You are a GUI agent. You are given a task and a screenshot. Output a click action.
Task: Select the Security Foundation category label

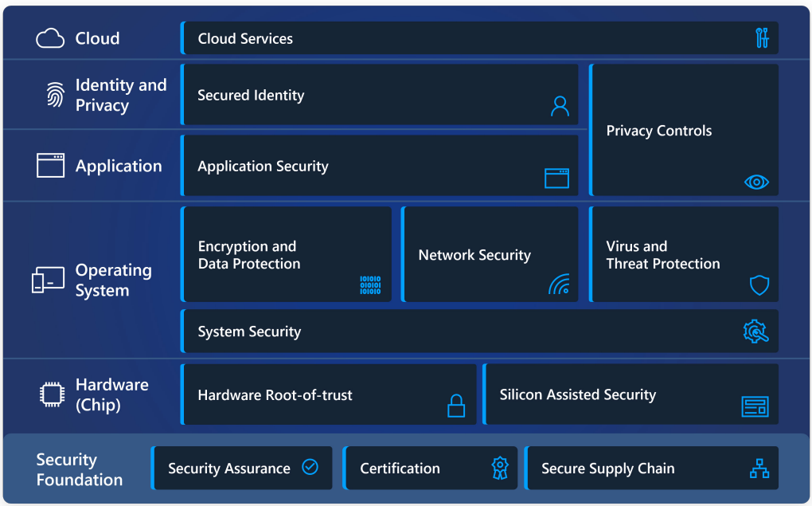[80, 469]
